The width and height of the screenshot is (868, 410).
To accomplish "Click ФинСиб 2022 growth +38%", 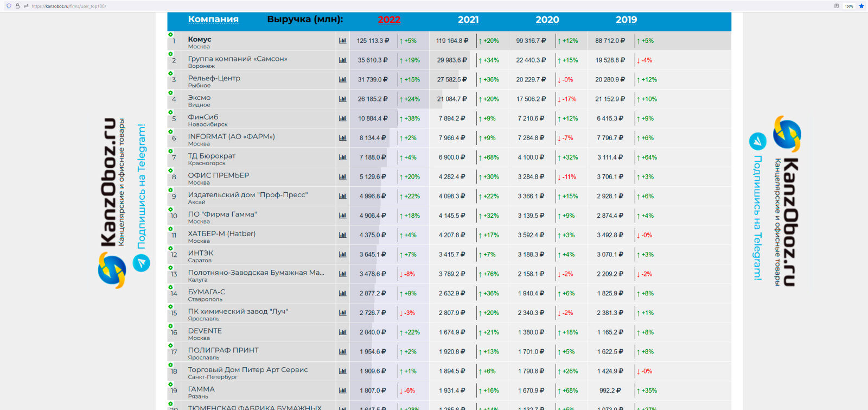I will [x=409, y=118].
